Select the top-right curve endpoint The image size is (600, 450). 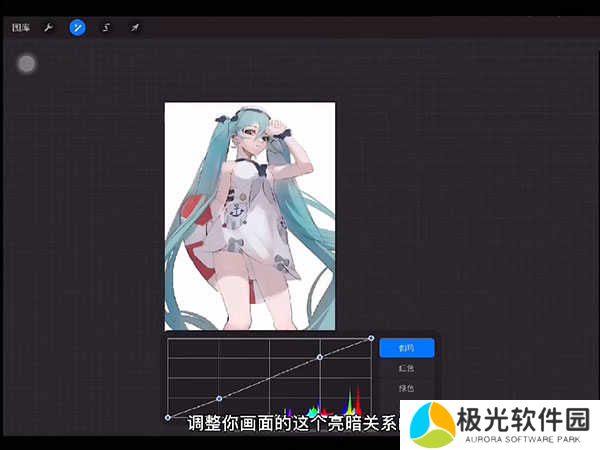coord(371,338)
